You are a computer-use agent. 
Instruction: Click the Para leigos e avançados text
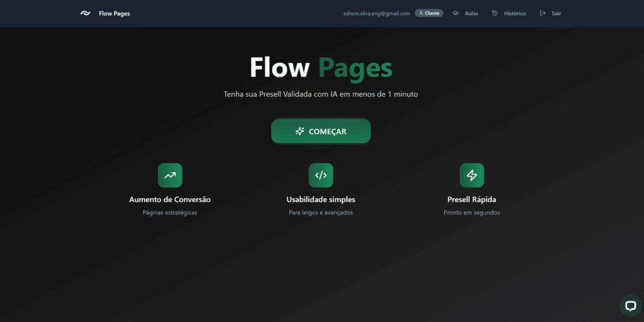coord(321,213)
